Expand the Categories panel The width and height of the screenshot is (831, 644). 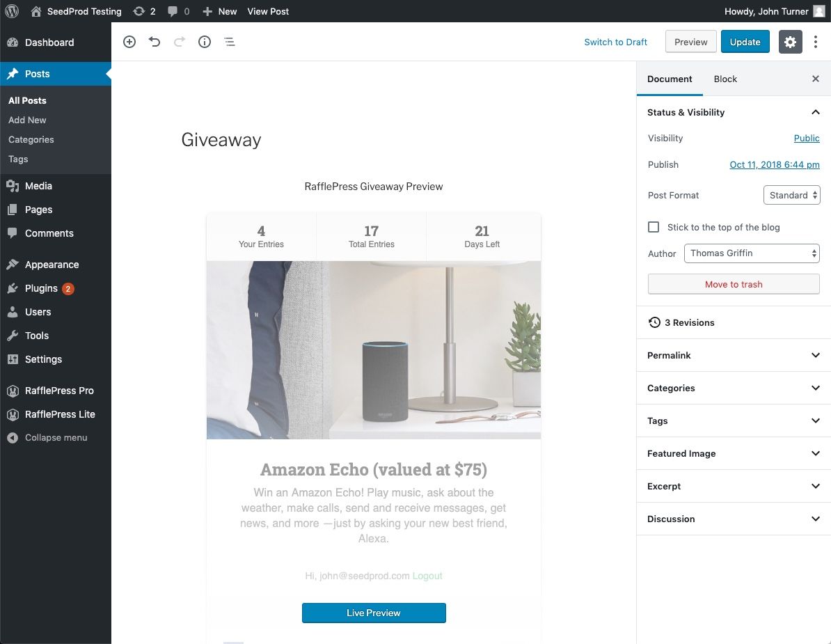(x=734, y=388)
